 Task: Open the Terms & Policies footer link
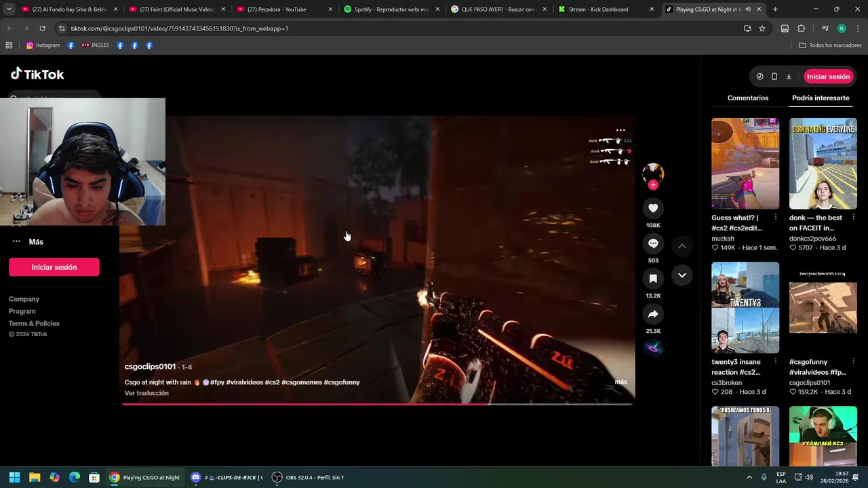tap(34, 323)
